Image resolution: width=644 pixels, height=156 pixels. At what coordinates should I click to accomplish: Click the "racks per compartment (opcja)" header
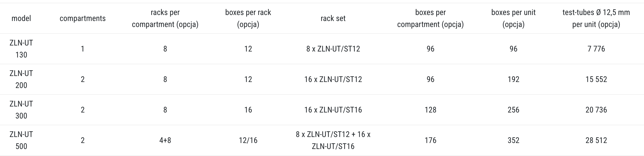point(165,18)
